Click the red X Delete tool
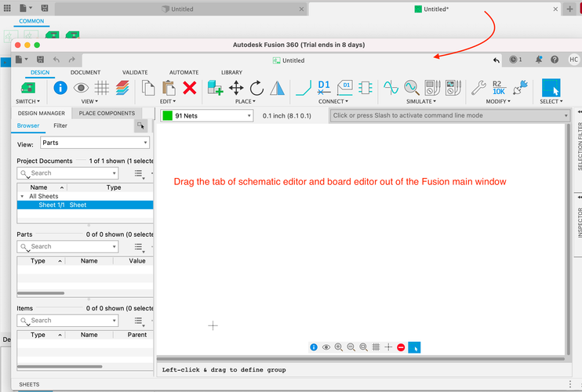This screenshot has height=392, width=582. [x=190, y=88]
